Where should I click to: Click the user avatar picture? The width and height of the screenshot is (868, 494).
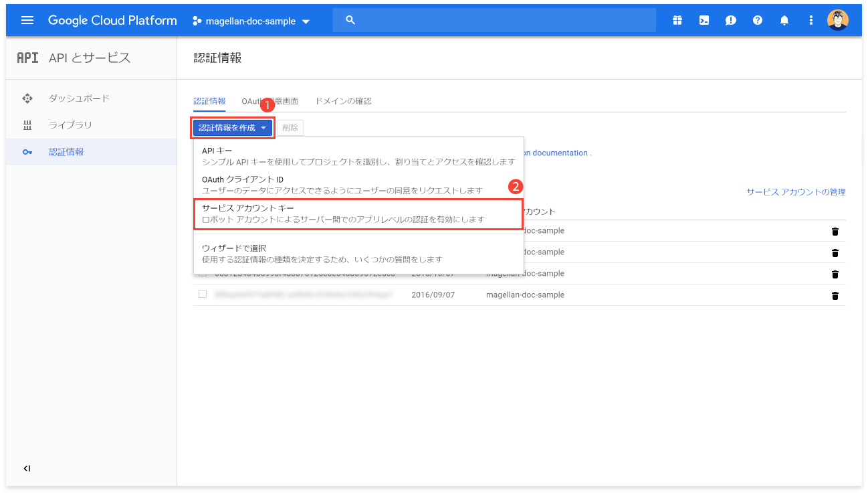(838, 20)
